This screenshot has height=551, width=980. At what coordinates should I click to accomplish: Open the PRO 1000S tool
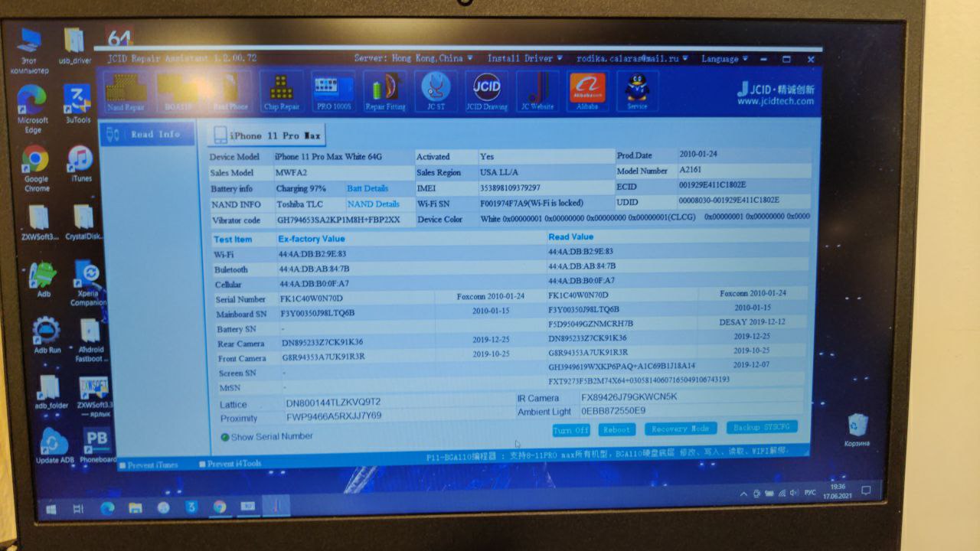(334, 93)
